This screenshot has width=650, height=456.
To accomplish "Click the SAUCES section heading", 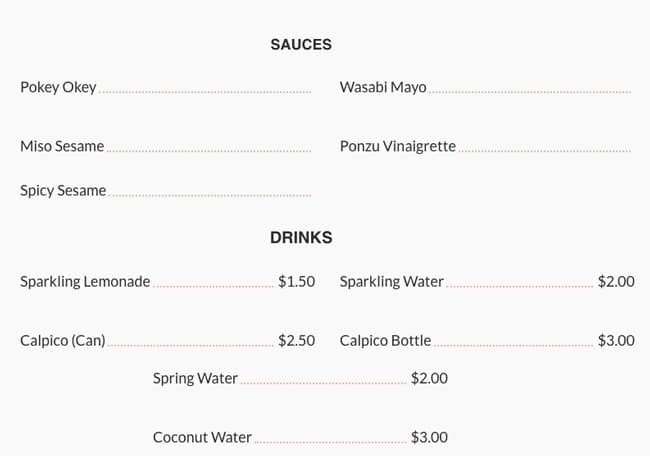I will pos(301,45).
